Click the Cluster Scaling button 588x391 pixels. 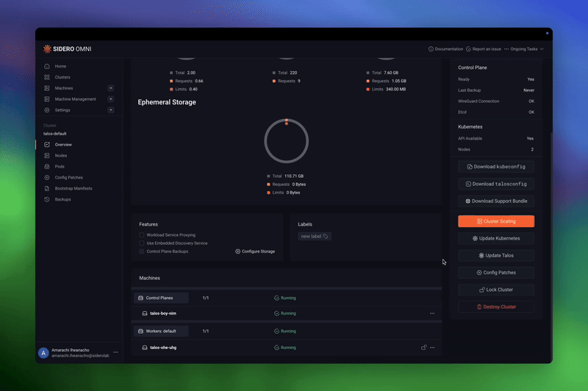click(x=496, y=221)
